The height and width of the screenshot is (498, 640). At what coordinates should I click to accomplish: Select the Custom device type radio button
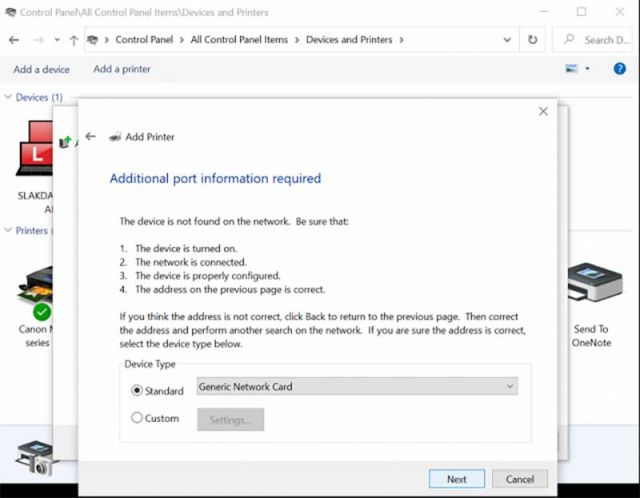click(137, 418)
